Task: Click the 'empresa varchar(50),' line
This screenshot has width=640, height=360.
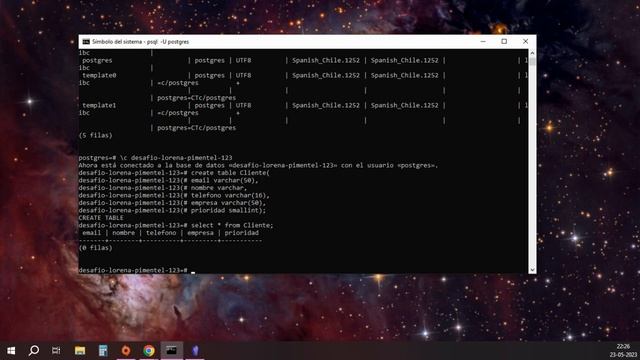Action: (x=172, y=202)
